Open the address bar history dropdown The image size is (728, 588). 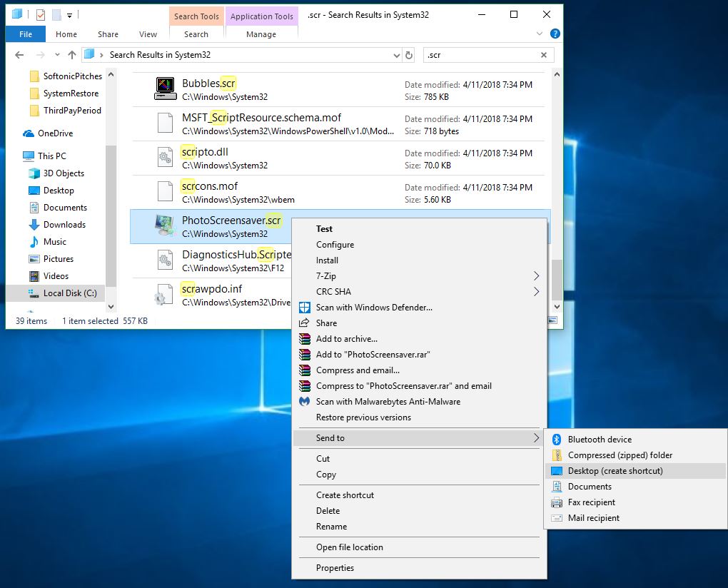click(397, 55)
